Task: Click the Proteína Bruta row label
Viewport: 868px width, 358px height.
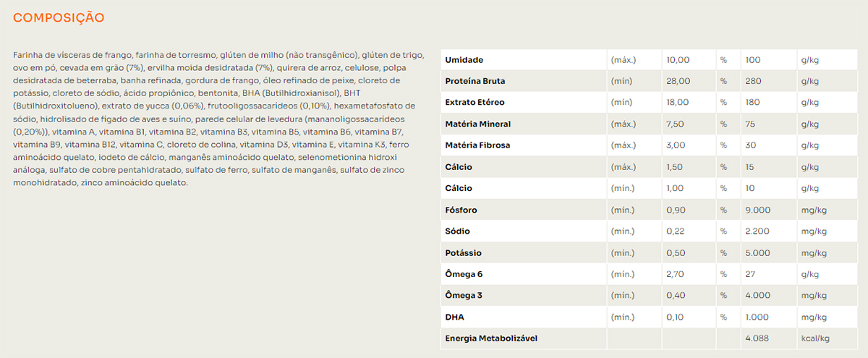Action: (475, 81)
